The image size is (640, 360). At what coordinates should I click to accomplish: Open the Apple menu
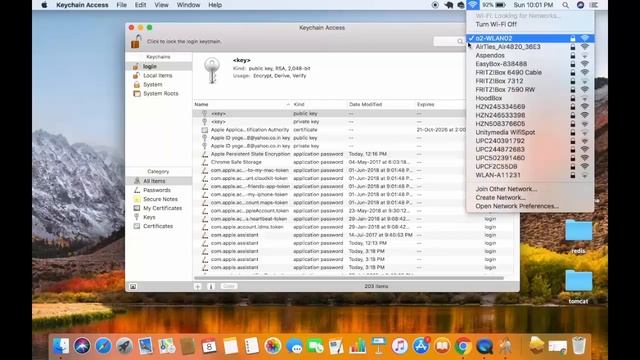[44, 5]
